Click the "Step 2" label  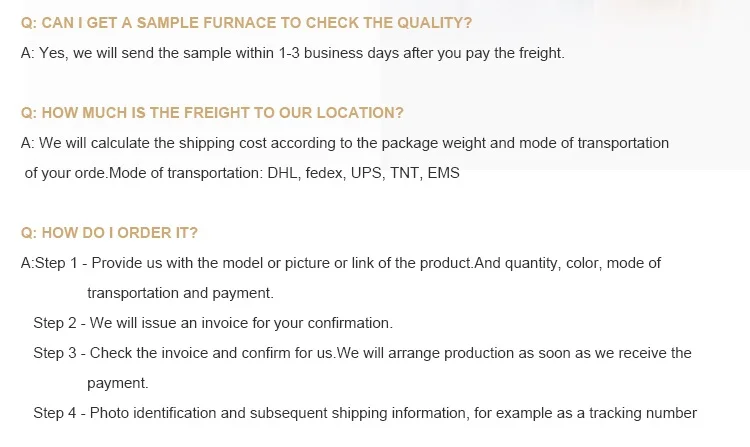click(55, 323)
